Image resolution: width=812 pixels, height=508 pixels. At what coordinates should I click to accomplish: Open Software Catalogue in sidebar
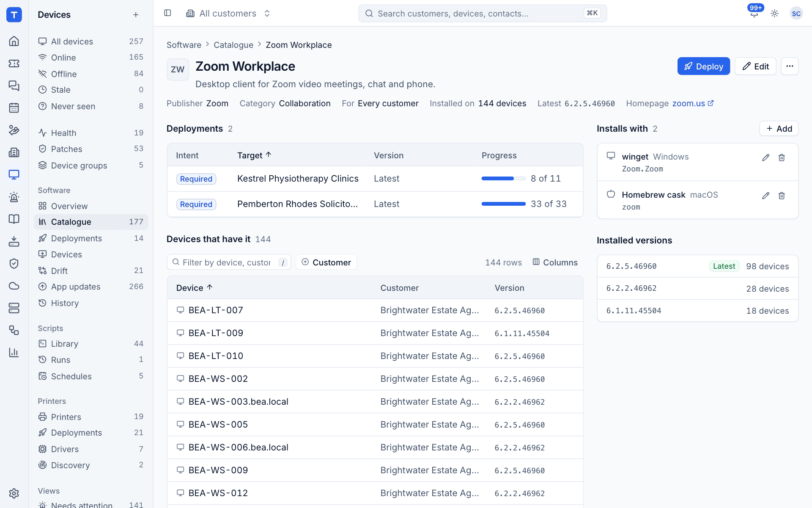[91, 222]
